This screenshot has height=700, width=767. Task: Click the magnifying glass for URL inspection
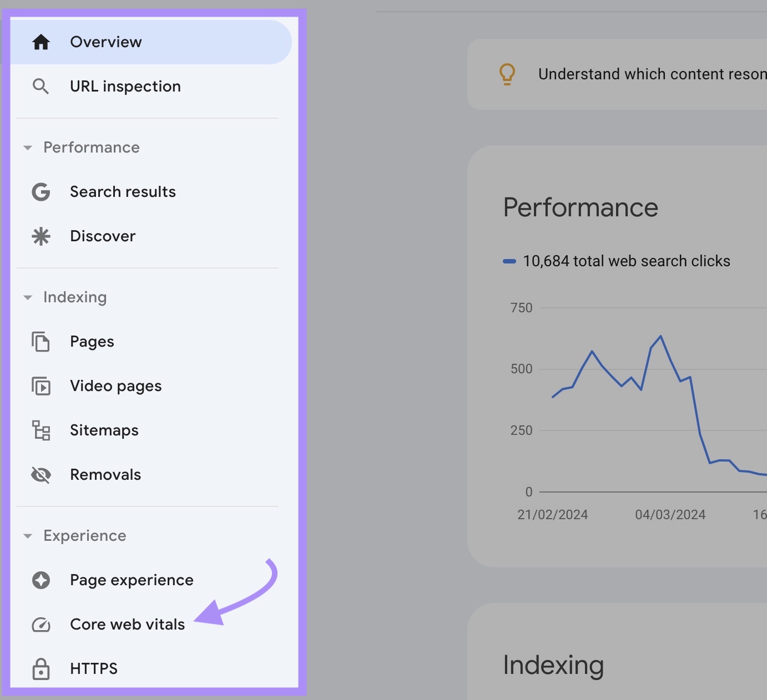click(x=41, y=86)
